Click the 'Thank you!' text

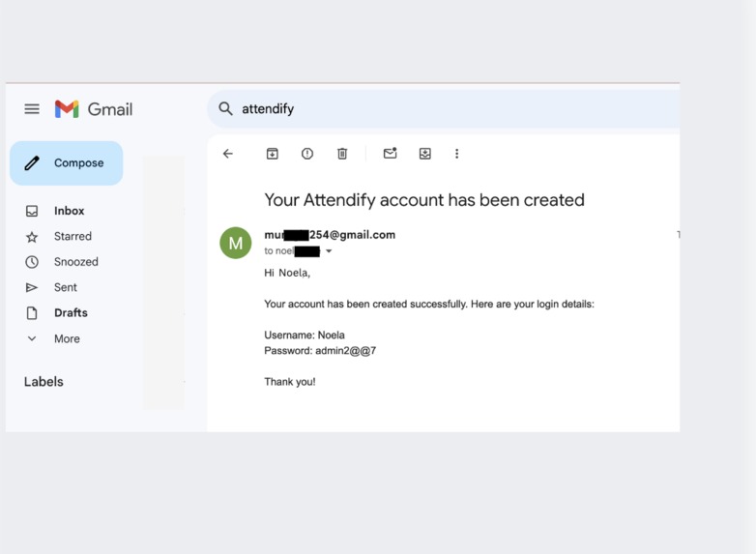pos(290,382)
